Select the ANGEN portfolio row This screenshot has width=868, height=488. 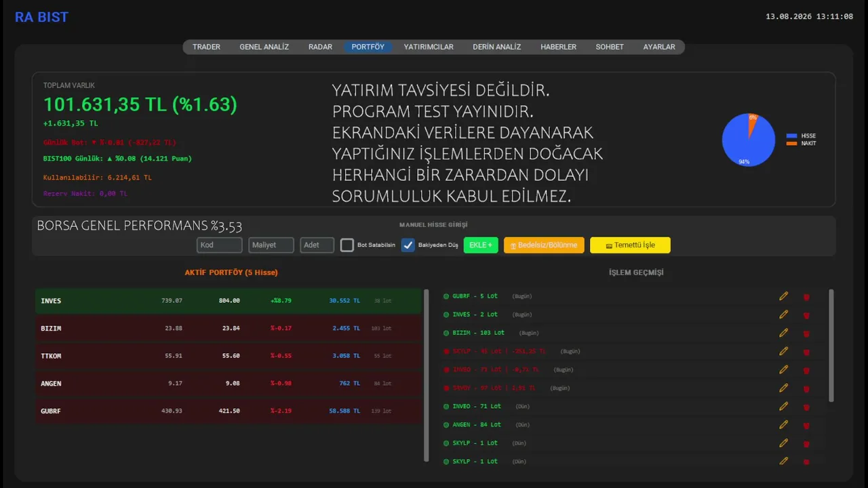pyautogui.click(x=229, y=384)
